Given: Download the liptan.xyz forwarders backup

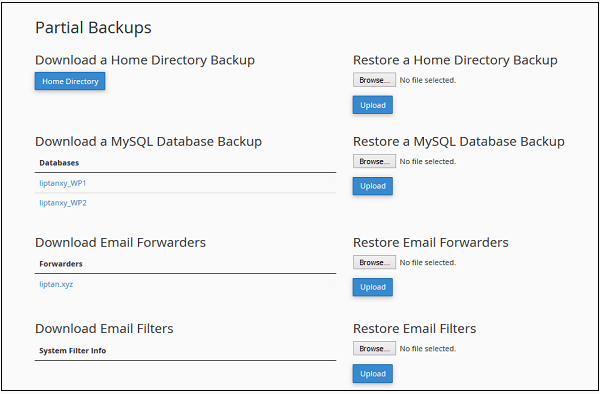Looking at the screenshot, I should pos(56,284).
